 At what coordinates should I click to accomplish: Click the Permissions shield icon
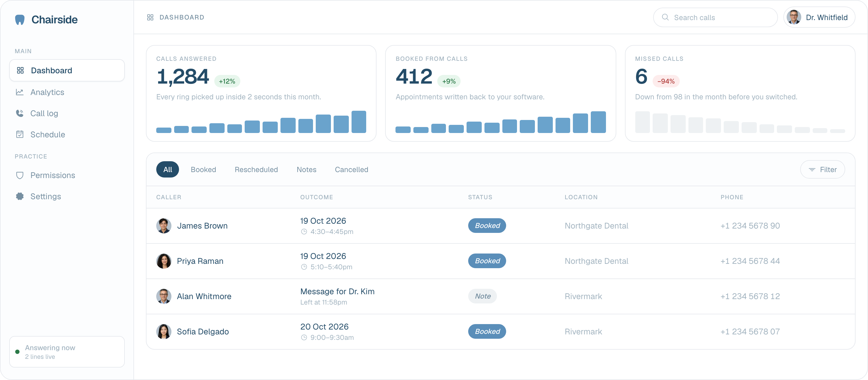point(20,175)
